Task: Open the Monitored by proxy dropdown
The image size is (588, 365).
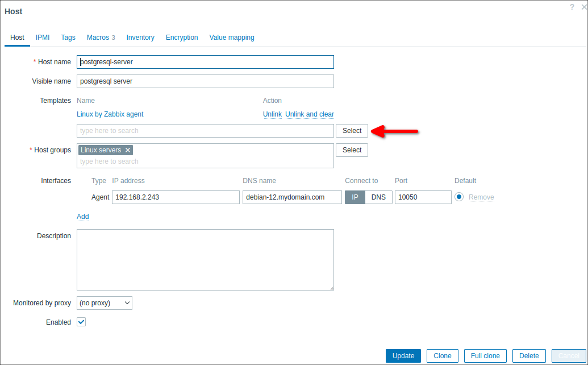Action: point(104,302)
